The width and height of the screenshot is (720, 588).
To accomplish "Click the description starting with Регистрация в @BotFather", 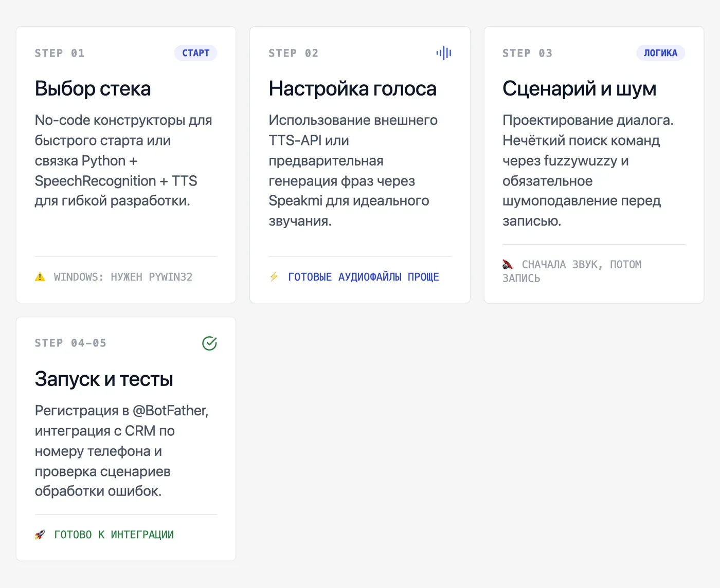I will [122, 451].
